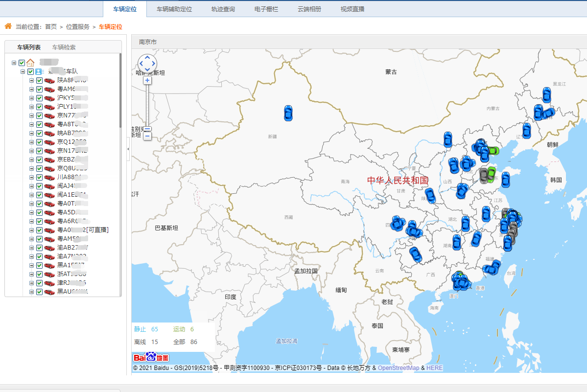Open the OpenStreetMap link
The width and height of the screenshot is (587, 392).
398,368
